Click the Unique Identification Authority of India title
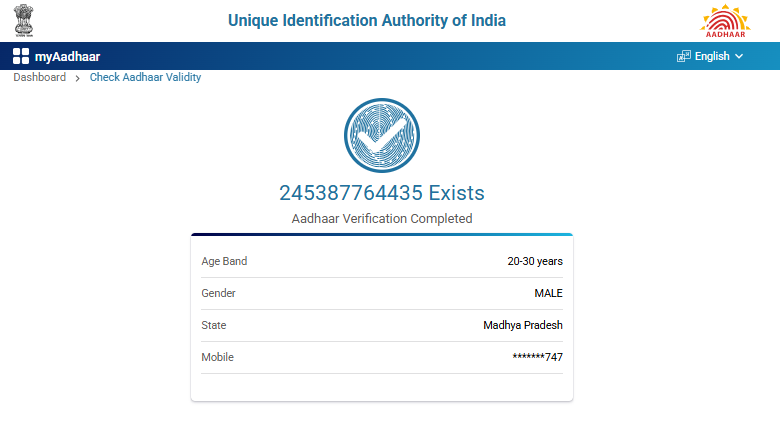The image size is (780, 423). click(367, 20)
